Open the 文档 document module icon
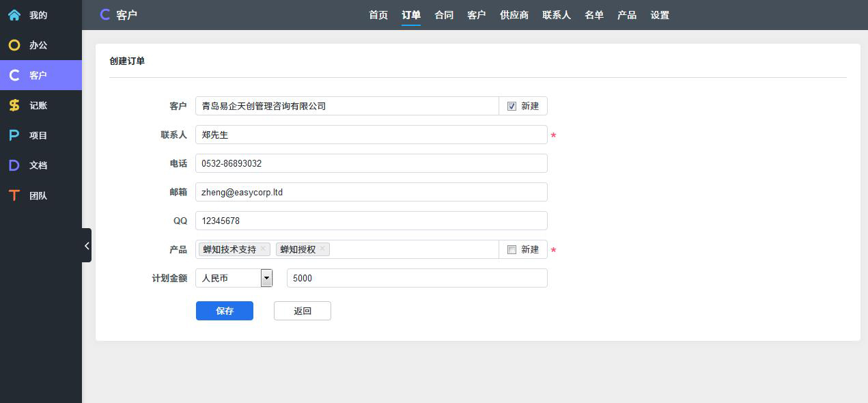The width and height of the screenshot is (868, 403). (14, 165)
